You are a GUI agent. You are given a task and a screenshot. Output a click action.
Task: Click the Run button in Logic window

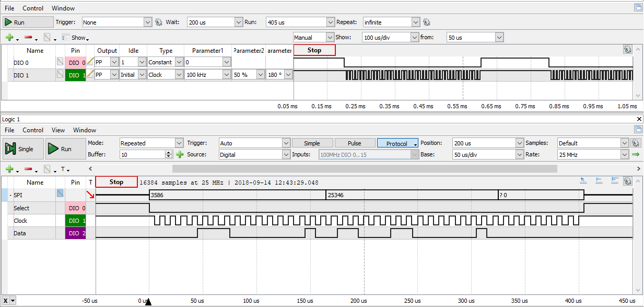click(66, 149)
